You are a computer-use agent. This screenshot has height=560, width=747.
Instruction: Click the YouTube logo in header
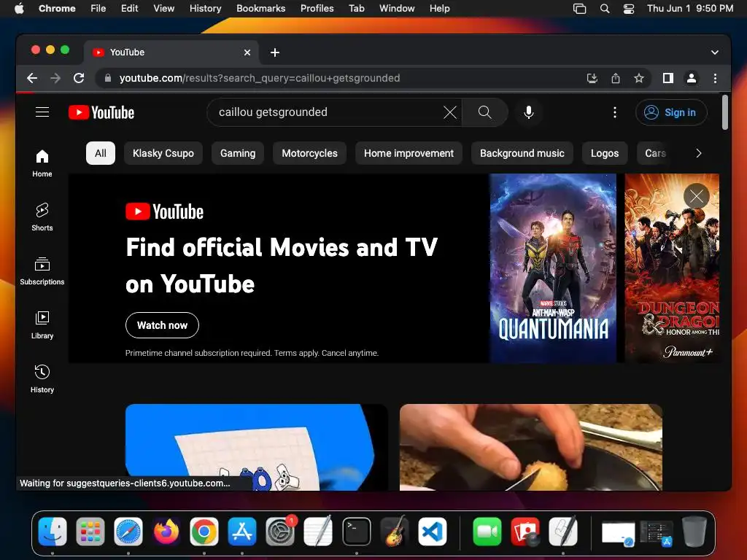(x=101, y=112)
